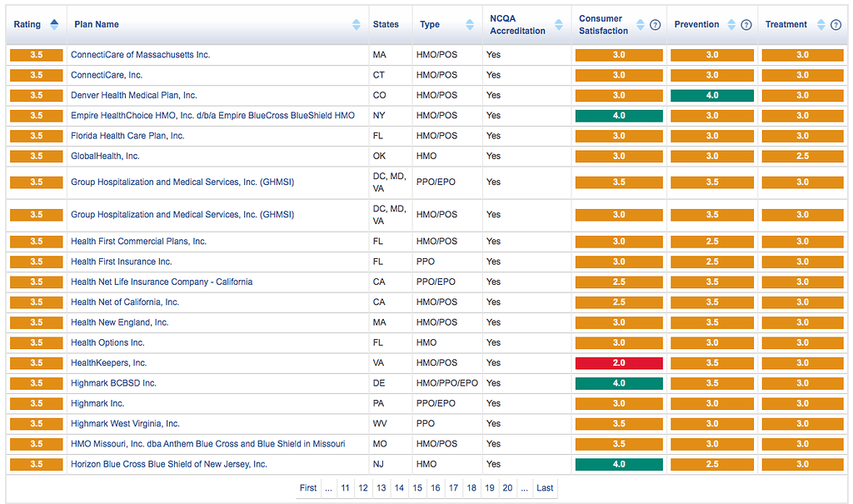Select page 20 in the pager

[x=507, y=488]
